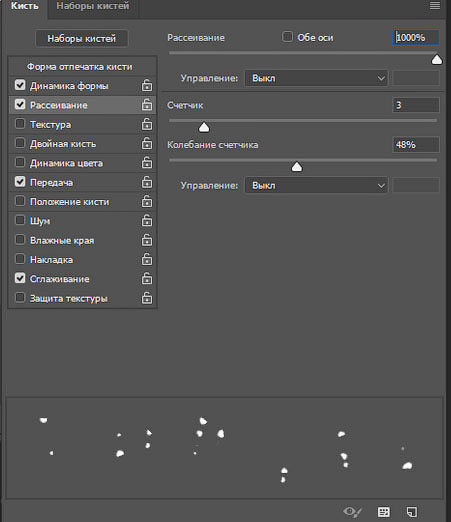
Task: Enable the Двойная кисть checkbox
Action: 20,143
